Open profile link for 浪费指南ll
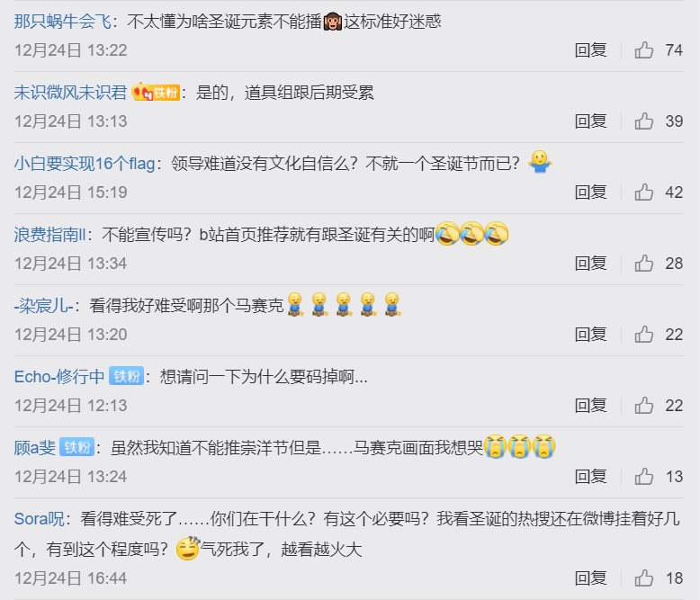 pyautogui.click(x=49, y=235)
